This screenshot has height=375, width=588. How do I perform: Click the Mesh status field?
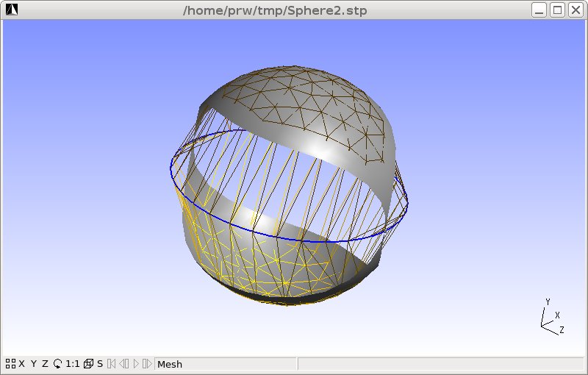(x=226, y=364)
